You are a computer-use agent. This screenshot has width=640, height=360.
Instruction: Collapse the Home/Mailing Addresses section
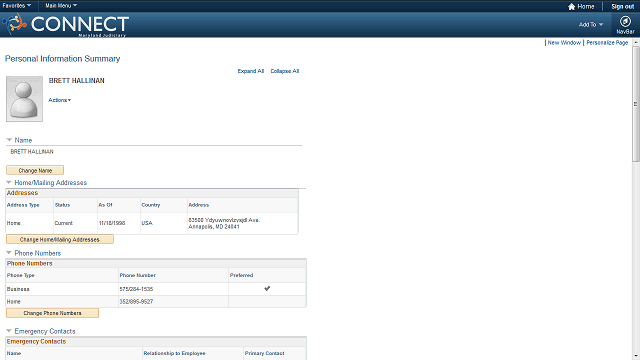point(9,182)
